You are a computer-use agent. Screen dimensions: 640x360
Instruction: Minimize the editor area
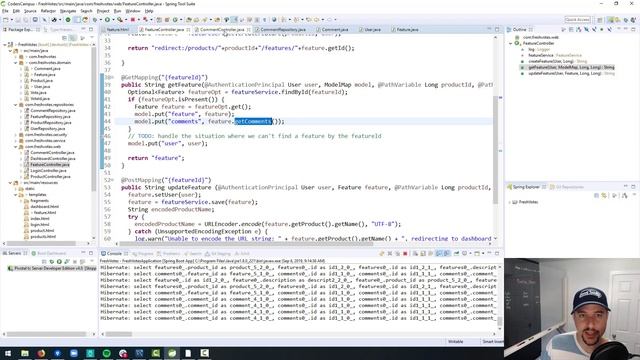pyautogui.click(x=489, y=29)
